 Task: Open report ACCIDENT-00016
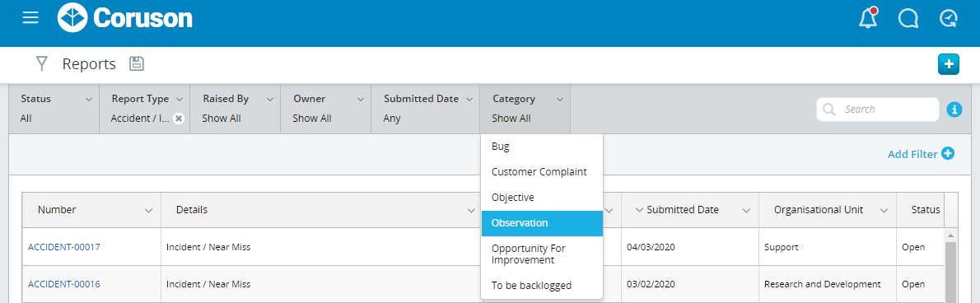point(63,284)
